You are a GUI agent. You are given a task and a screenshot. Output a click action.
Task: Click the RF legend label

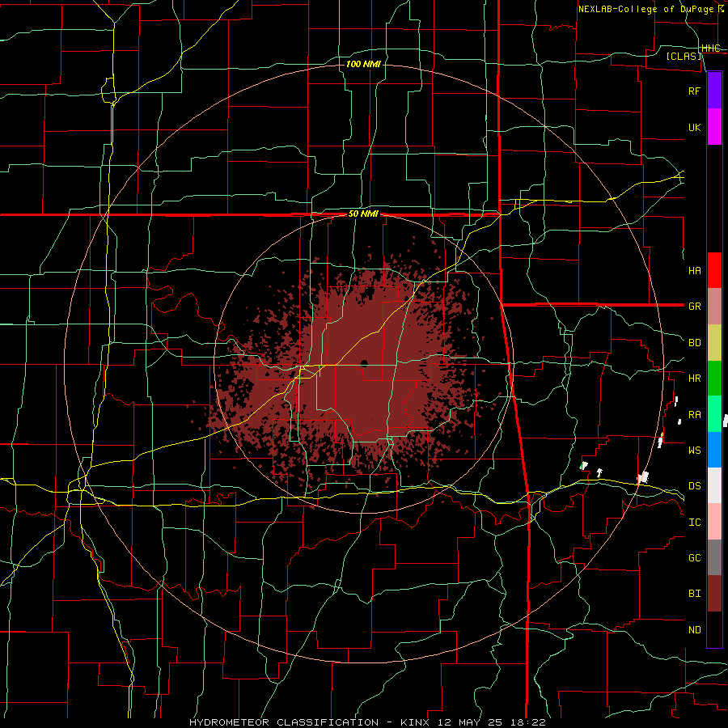point(695,91)
